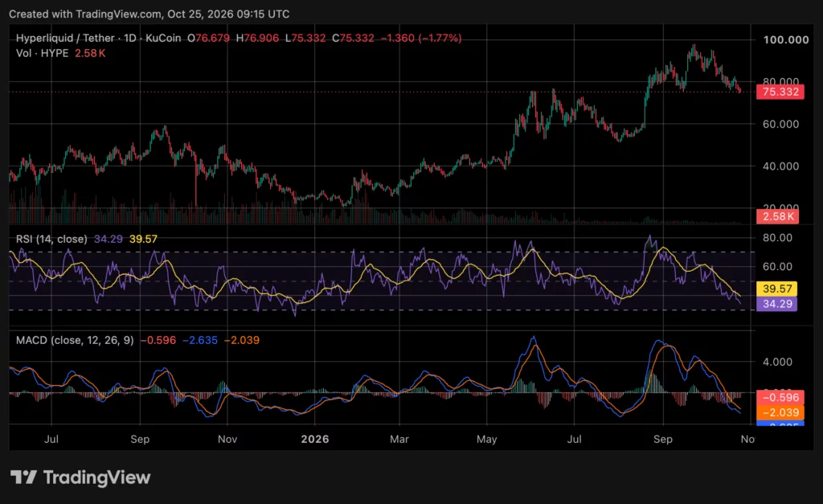823x504 pixels.
Task: Click the MACD (close, 12, 26, 9) label
Action: point(75,340)
